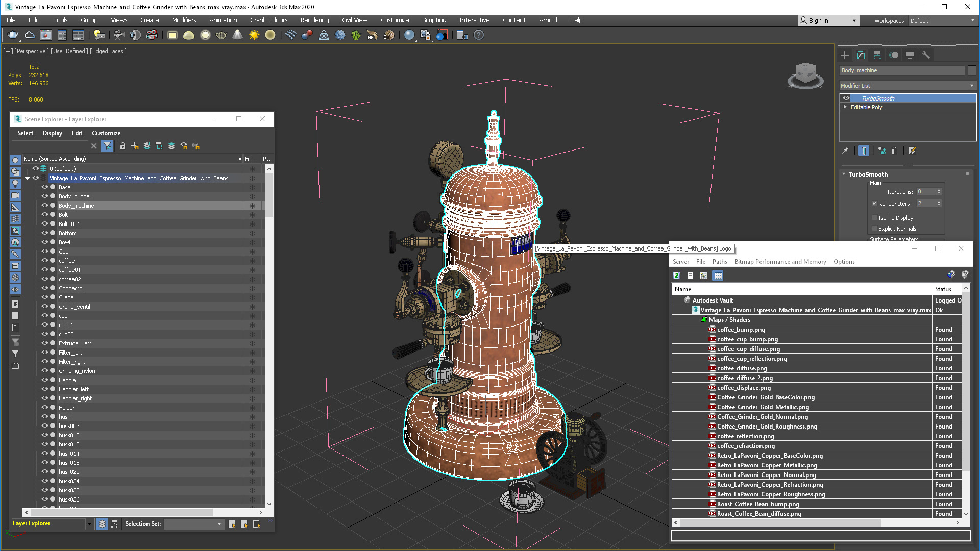This screenshot has width=980, height=551.
Task: Open Customize menu in Layer Explorer
Action: click(106, 133)
